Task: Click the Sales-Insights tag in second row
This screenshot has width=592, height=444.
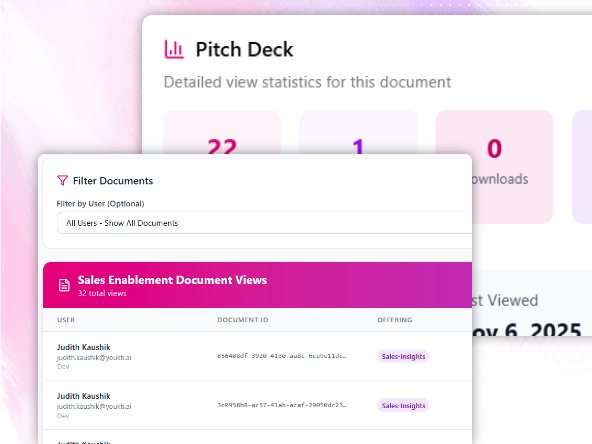Action: pos(403,405)
